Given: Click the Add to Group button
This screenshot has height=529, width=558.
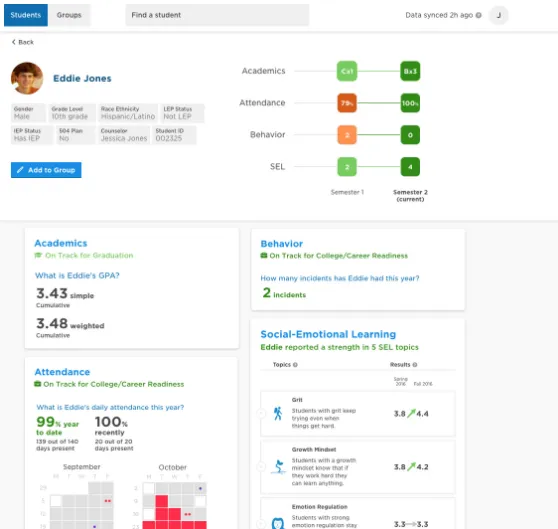Looking at the screenshot, I should 46,170.
